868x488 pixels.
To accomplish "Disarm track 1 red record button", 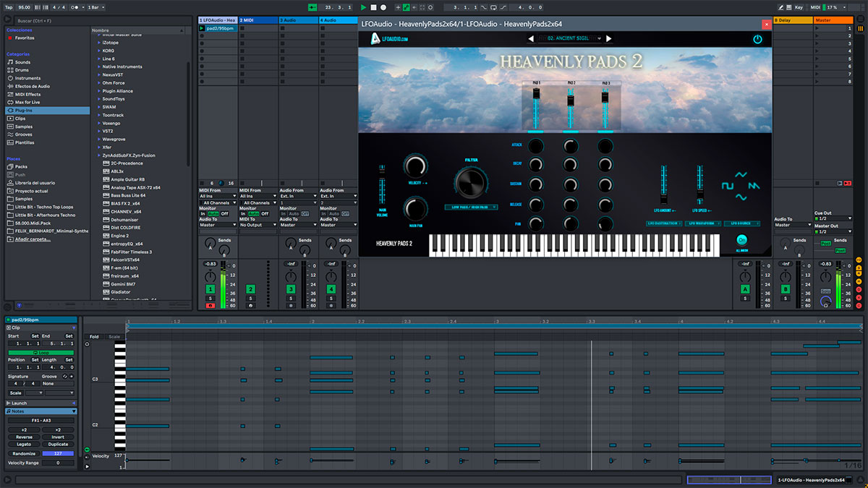I will click(210, 306).
